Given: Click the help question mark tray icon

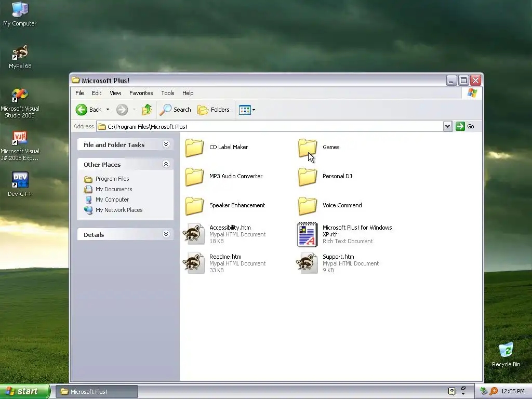Looking at the screenshot, I should (451, 391).
